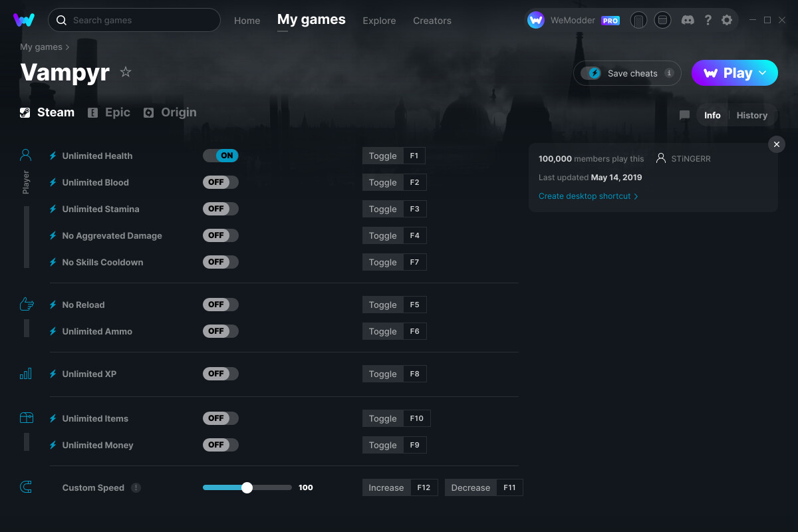Enable Unlimited Blood toggle

tap(221, 182)
